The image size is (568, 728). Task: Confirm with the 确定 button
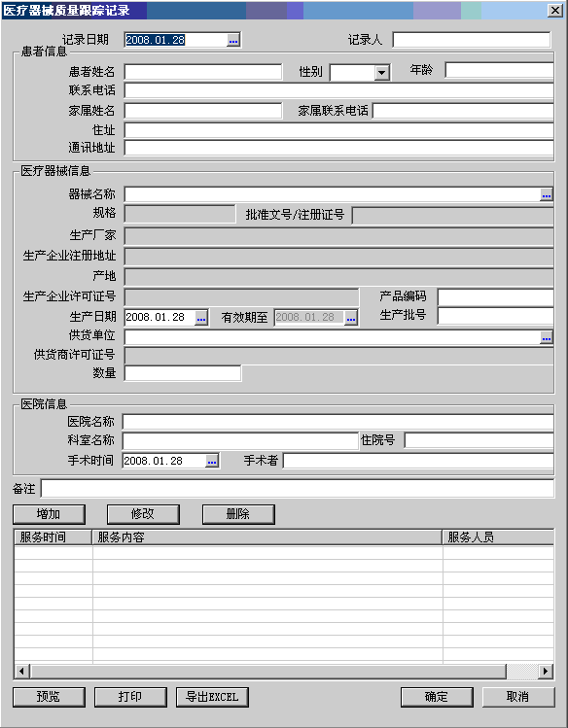[x=437, y=697]
